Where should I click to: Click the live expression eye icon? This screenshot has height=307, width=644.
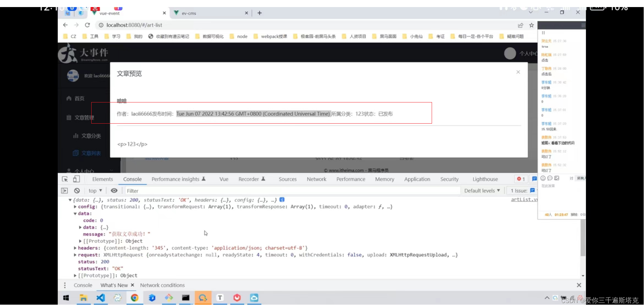tap(114, 190)
